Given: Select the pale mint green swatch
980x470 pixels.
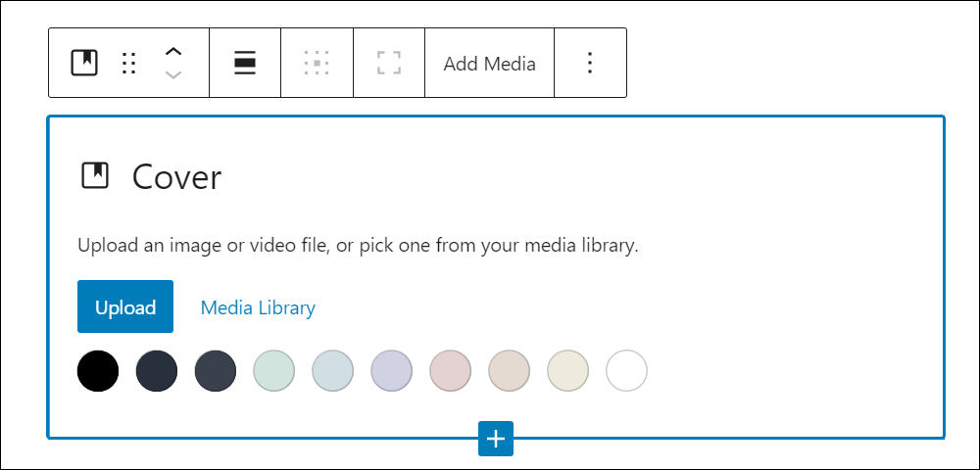Looking at the screenshot, I should 273,371.
